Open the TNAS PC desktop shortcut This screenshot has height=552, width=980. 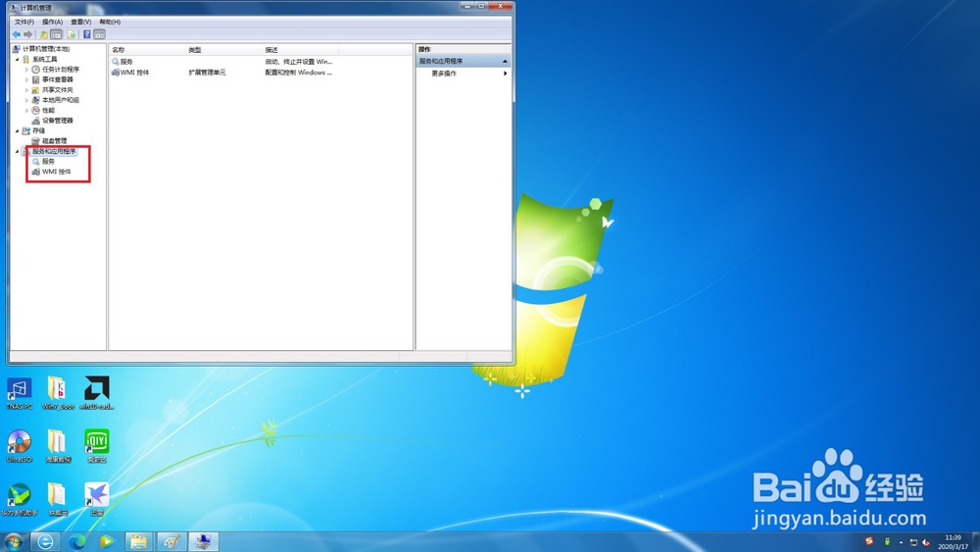pos(20,393)
